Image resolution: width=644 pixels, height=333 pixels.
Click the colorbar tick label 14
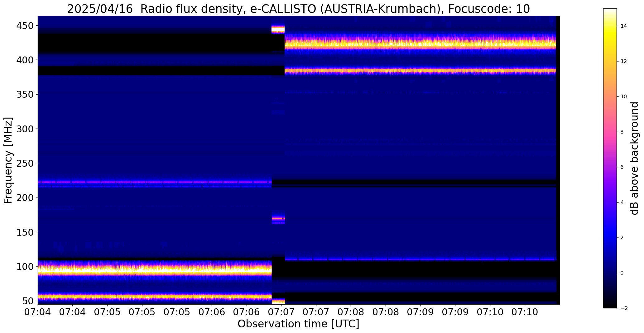(x=624, y=26)
